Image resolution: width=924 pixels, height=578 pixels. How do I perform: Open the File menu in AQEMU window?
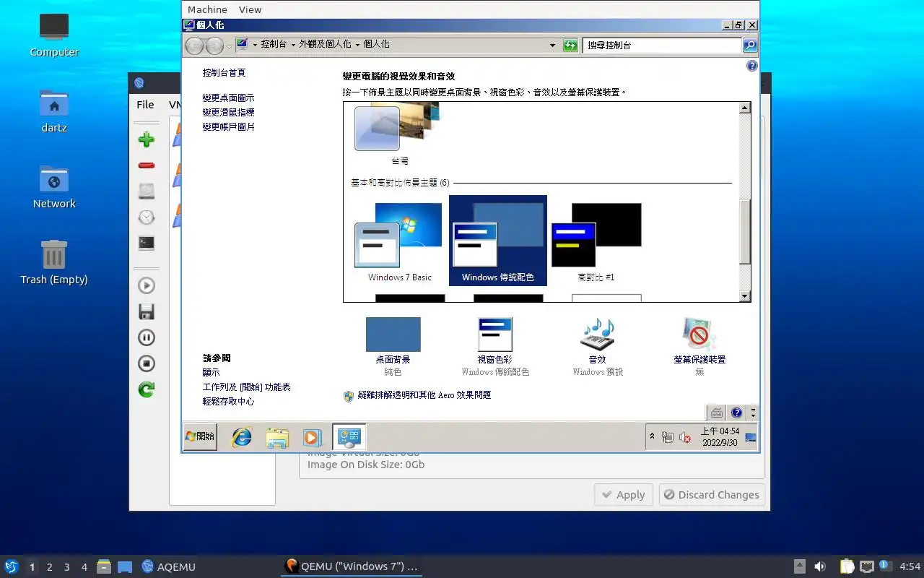click(x=145, y=105)
